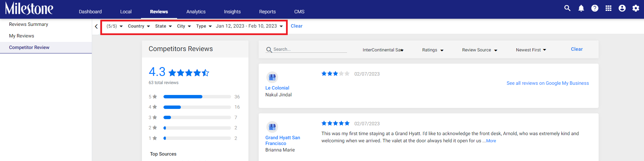
Task: Click the magnifier icon in review search
Action: [269, 50]
